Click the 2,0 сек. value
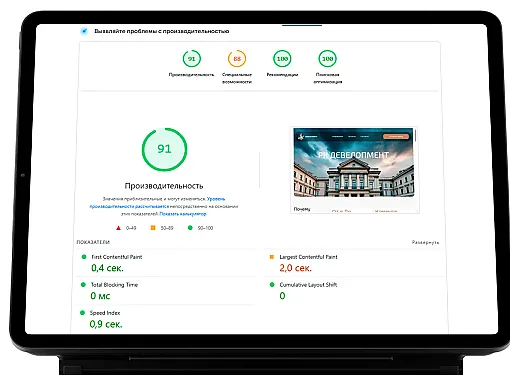Viewport: 510px width, 375px height. click(x=296, y=268)
